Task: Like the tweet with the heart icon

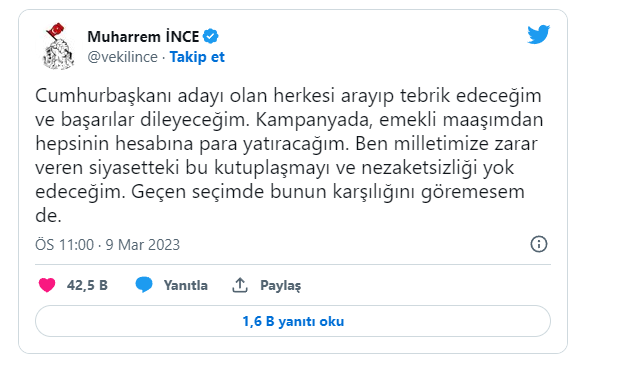Action: 47,285
